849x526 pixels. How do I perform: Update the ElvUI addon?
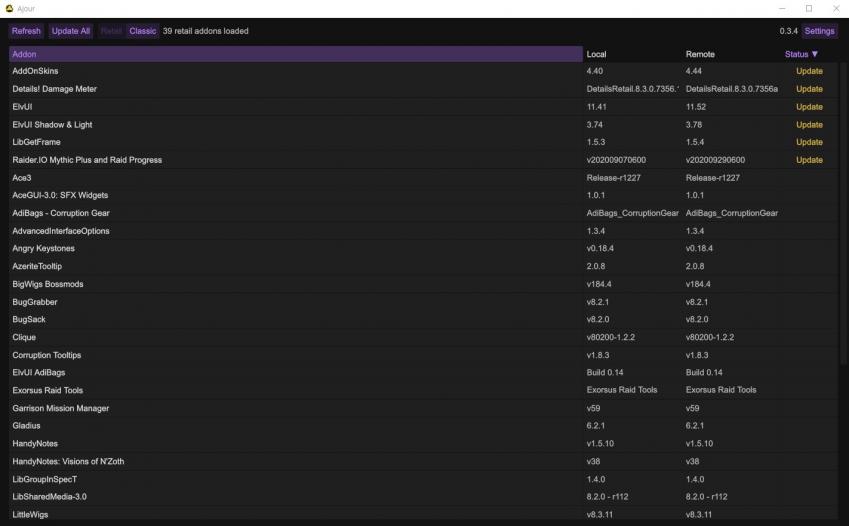809,107
